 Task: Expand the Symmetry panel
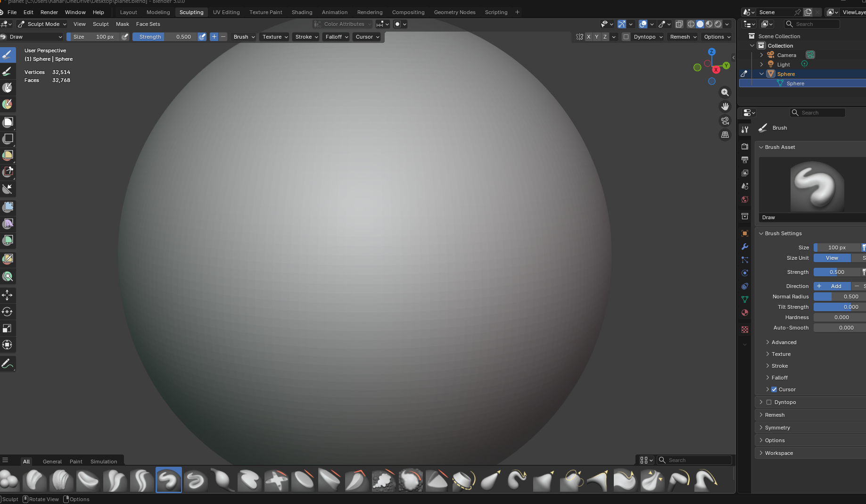coord(777,428)
